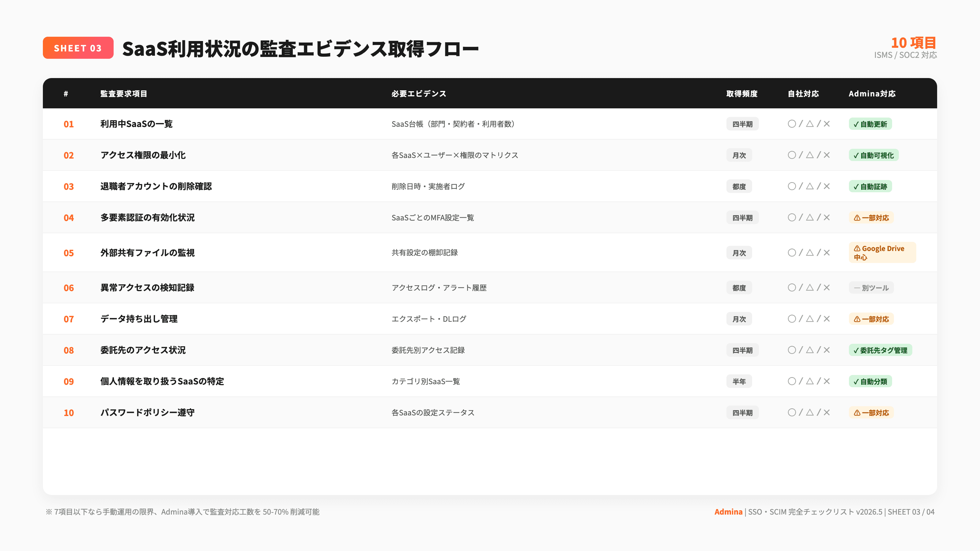980x551 pixels.
Task: Click 都度 frequency tag in row 06
Action: tap(739, 287)
